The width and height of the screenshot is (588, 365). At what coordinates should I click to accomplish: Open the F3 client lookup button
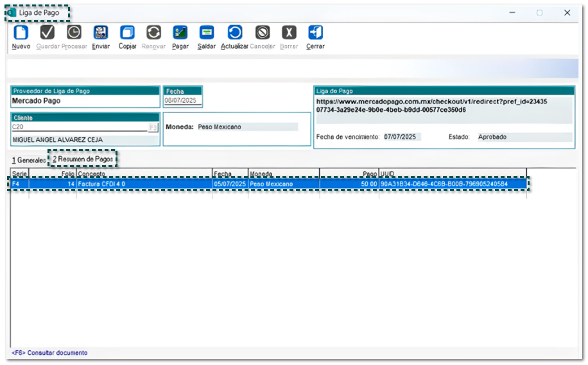[x=153, y=128]
